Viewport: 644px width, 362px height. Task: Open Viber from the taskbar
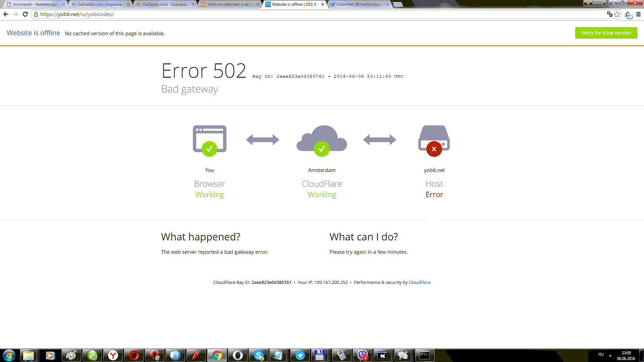pyautogui.click(x=362, y=355)
